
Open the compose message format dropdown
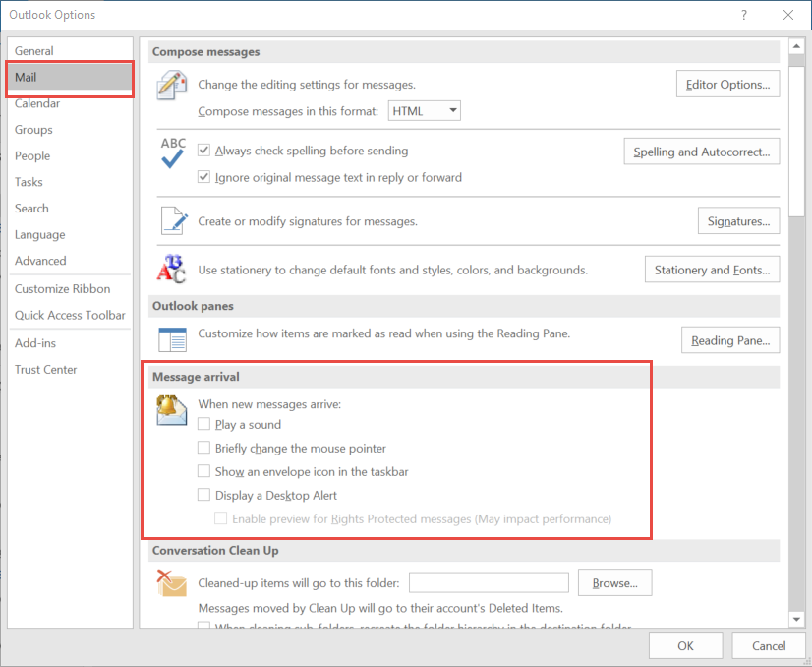point(425,111)
